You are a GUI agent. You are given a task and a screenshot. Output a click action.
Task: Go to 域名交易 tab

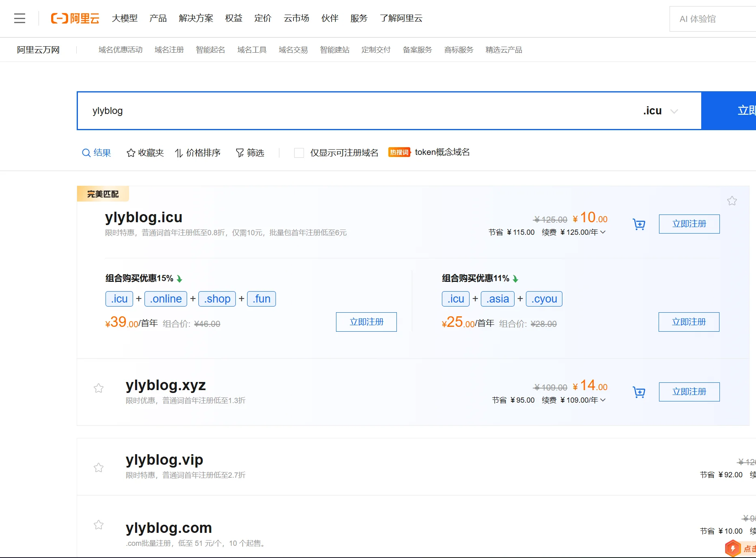[293, 50]
